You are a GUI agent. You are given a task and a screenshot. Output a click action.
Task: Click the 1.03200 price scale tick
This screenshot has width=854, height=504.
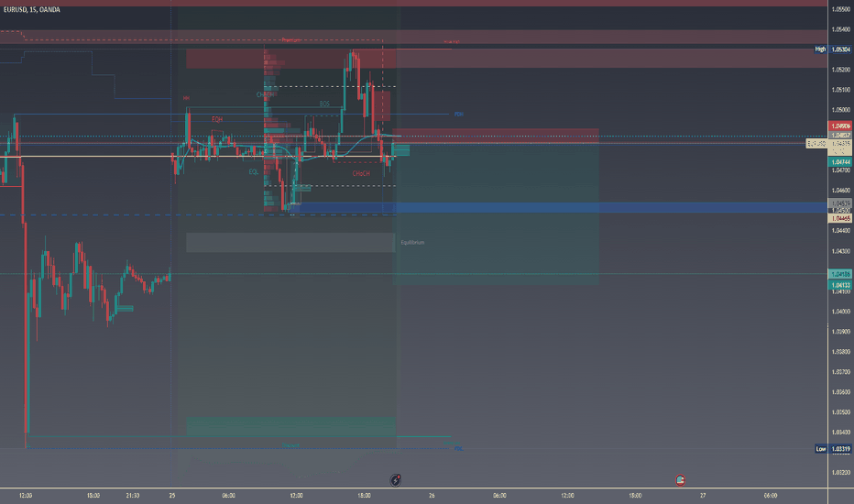click(841, 473)
